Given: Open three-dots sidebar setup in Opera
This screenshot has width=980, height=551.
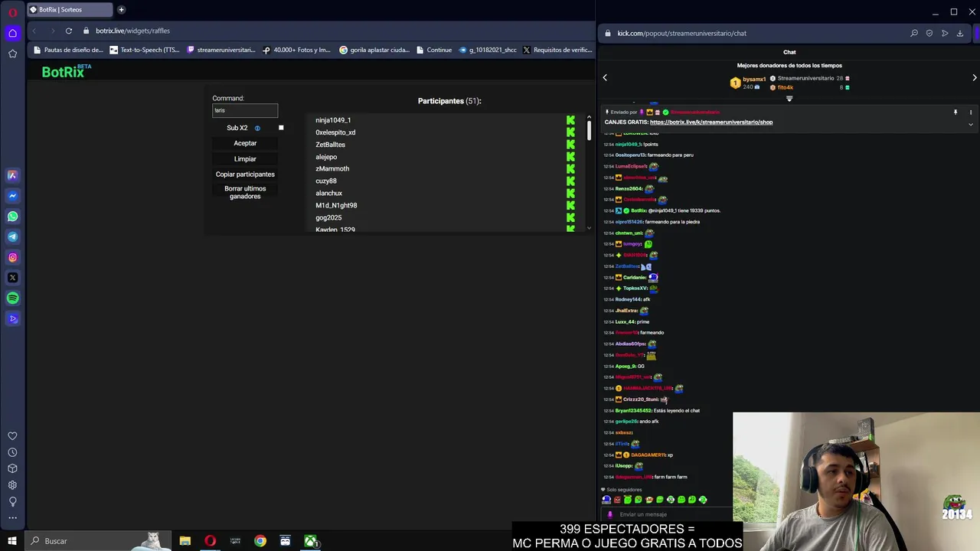Looking at the screenshot, I should point(12,518).
